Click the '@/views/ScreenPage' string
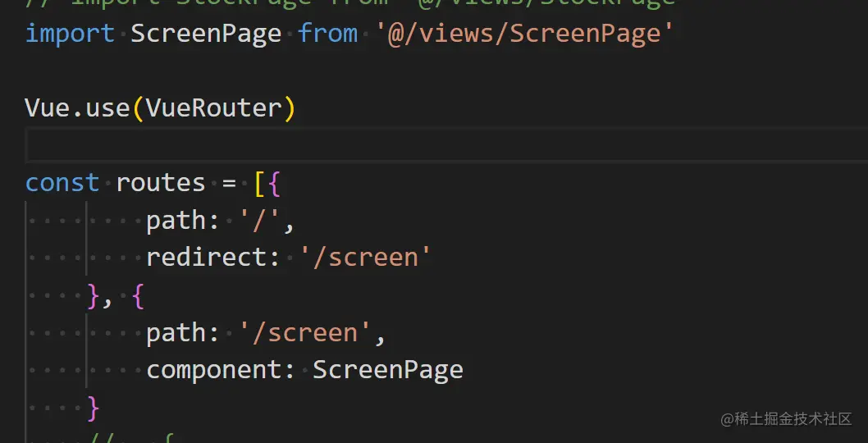This screenshot has height=443, width=868. coord(524,35)
